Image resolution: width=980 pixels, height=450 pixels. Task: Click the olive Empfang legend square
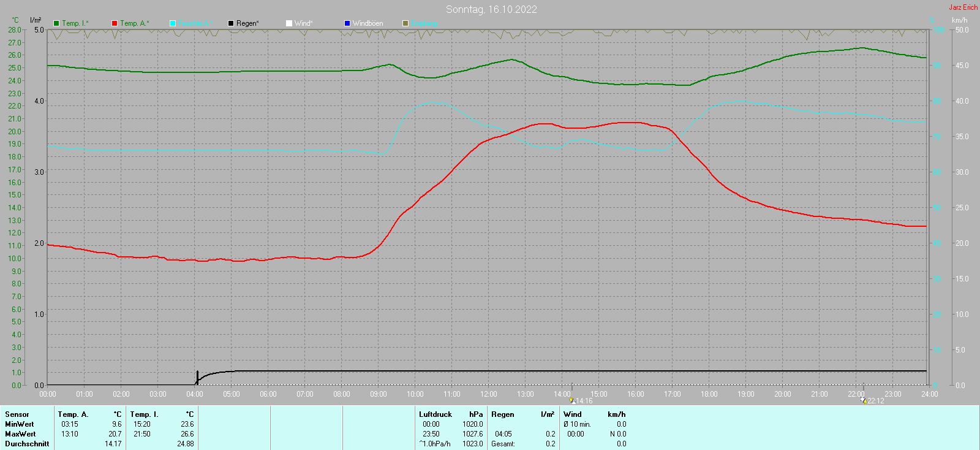coord(405,23)
